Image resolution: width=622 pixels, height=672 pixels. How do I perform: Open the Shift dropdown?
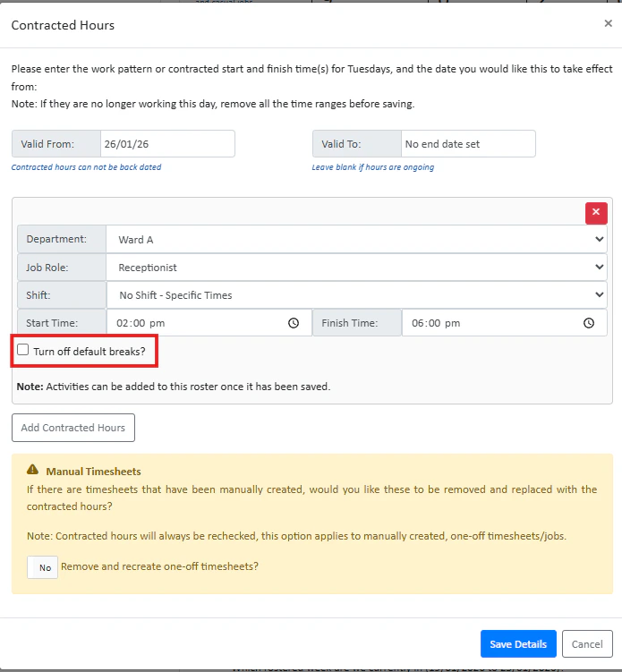pyautogui.click(x=356, y=295)
